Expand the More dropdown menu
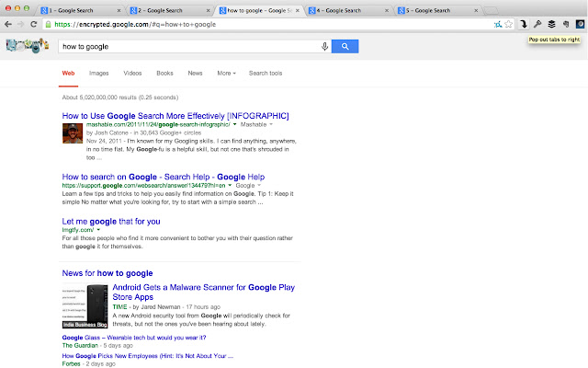 (227, 74)
